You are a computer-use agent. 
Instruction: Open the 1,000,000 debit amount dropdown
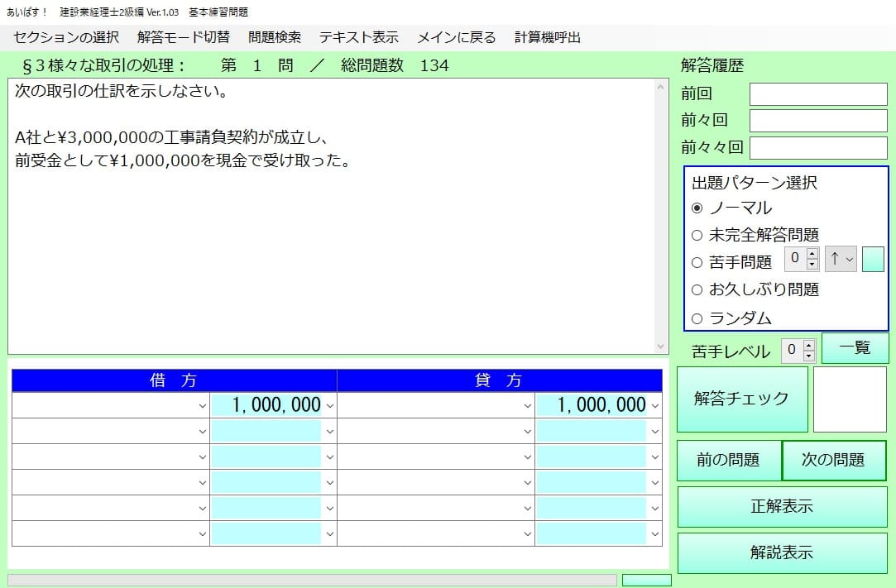coord(329,405)
